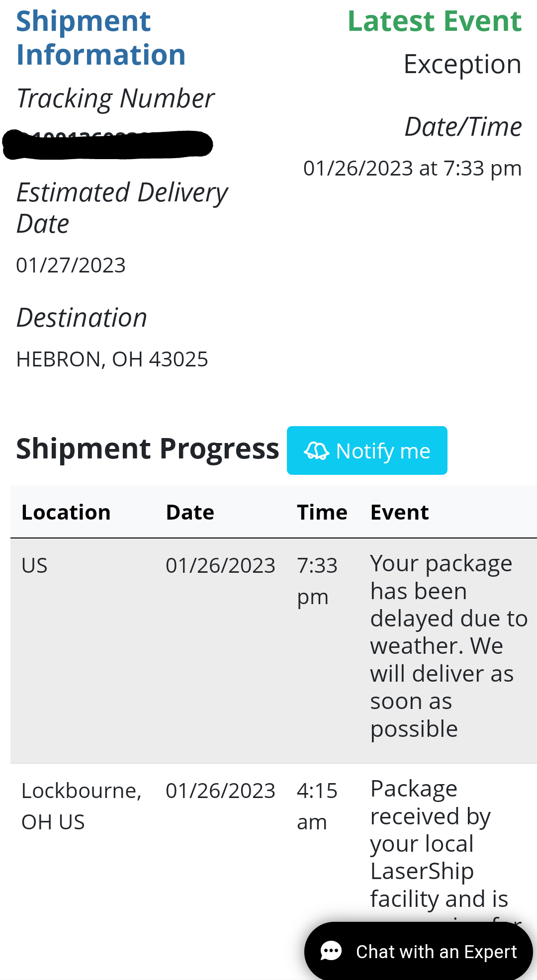537x980 pixels.
Task: Click the redacted tracking number
Action: point(108,145)
